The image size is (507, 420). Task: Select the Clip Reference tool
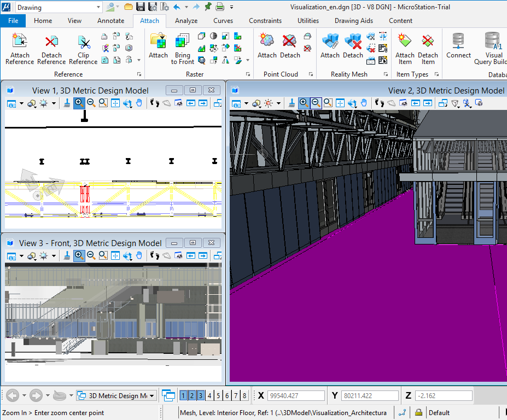click(x=83, y=49)
